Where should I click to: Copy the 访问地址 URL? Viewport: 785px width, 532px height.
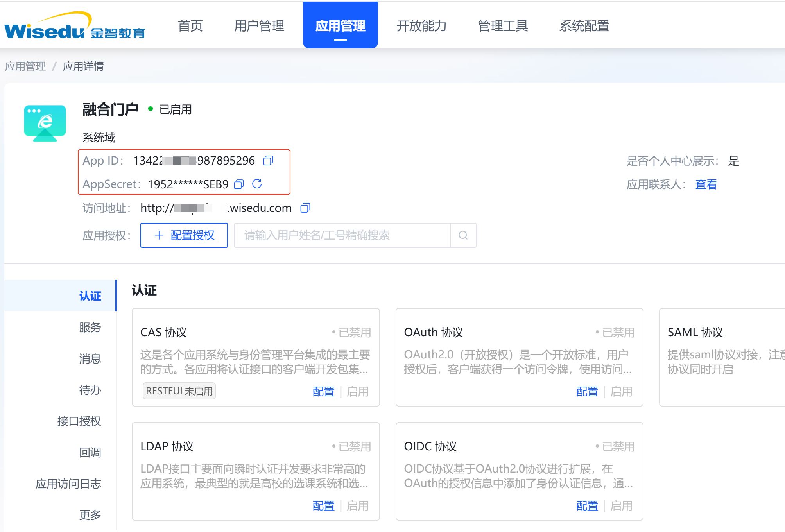[x=305, y=208]
